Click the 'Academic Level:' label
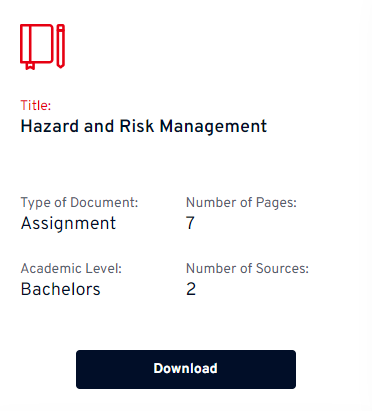Viewport: 372px width, 411px height. [x=71, y=269]
